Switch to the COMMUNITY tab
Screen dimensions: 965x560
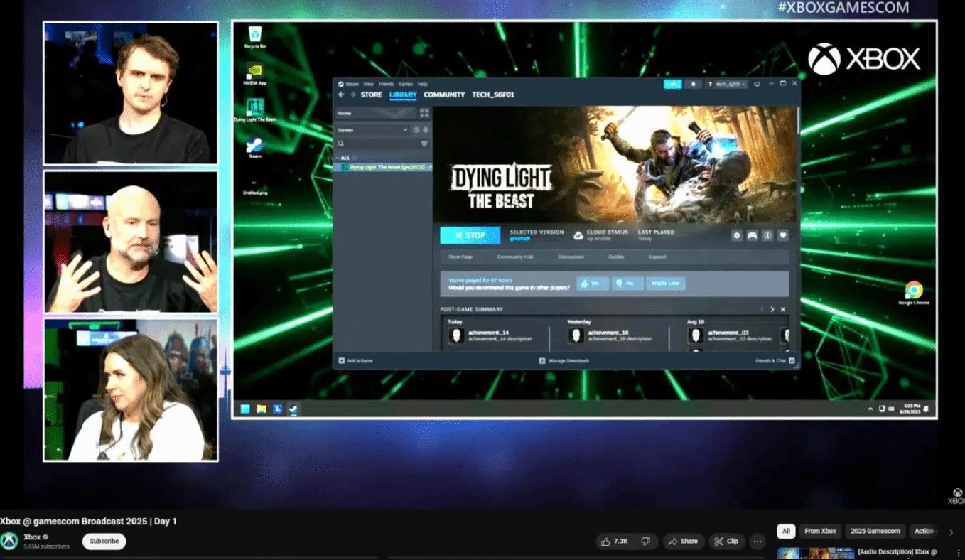pyautogui.click(x=444, y=95)
